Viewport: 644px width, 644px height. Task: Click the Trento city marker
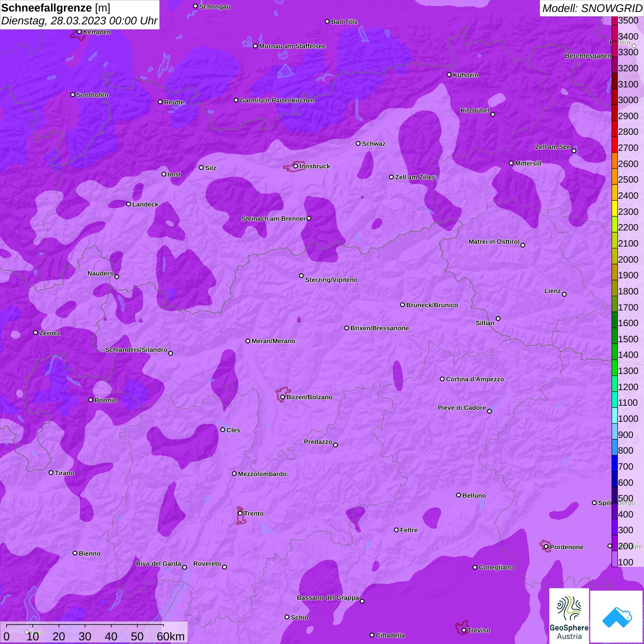[x=240, y=513]
